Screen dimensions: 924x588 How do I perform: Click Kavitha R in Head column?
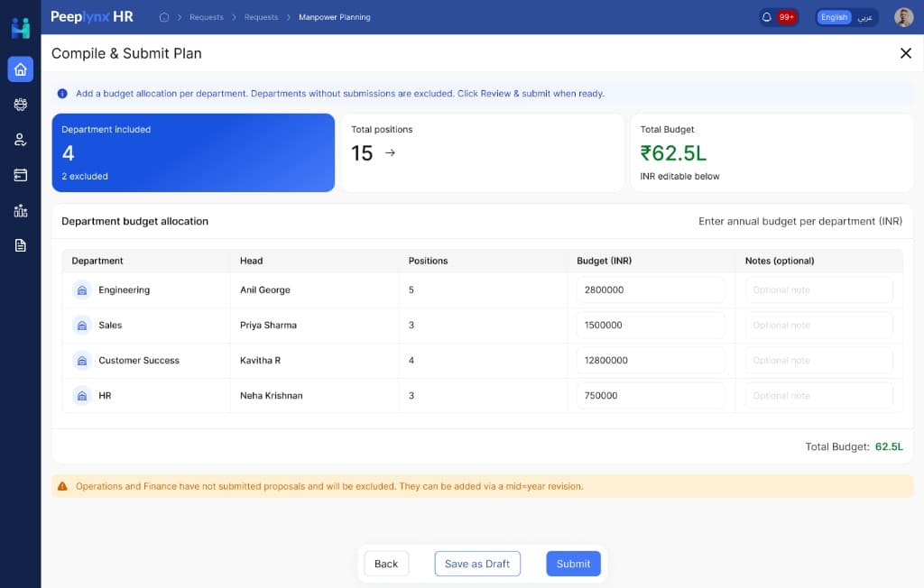point(261,360)
